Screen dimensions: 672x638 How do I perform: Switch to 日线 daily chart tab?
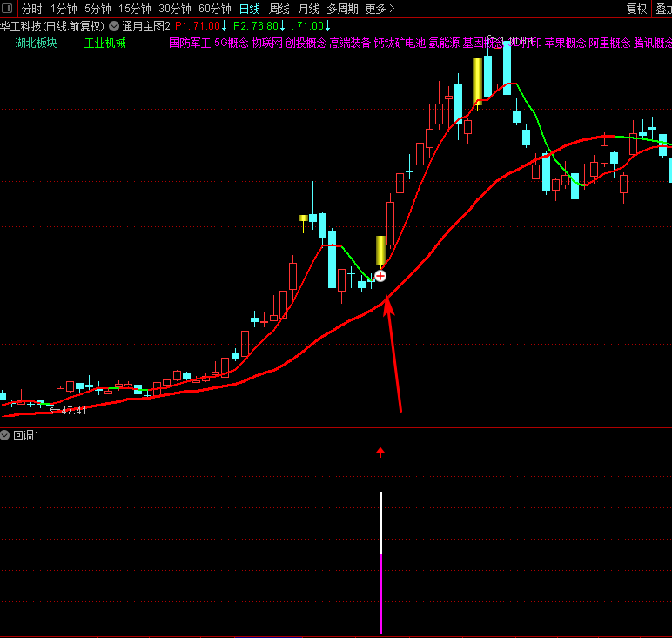coord(250,9)
